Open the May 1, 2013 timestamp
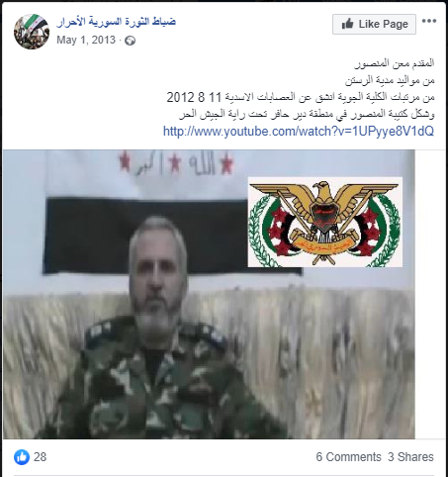448x477 pixels. (86, 40)
